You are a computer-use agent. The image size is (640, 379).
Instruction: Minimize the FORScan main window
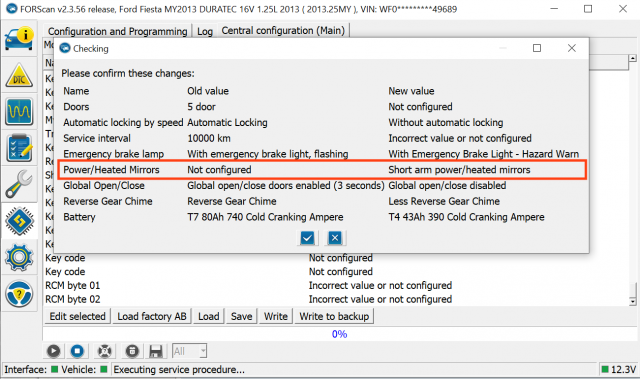(x=554, y=9)
